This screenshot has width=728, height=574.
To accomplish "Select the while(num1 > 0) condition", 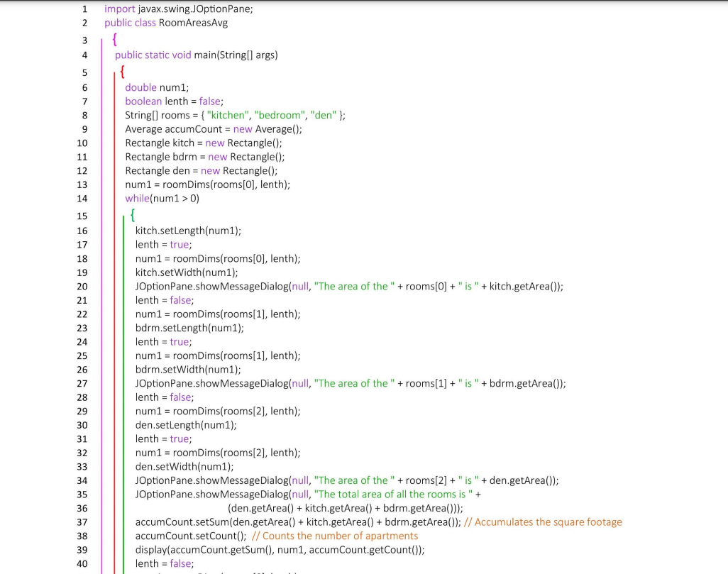I will tap(163, 199).
